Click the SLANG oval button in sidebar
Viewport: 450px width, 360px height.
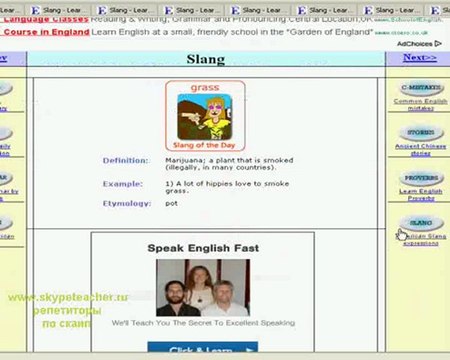[421, 223]
